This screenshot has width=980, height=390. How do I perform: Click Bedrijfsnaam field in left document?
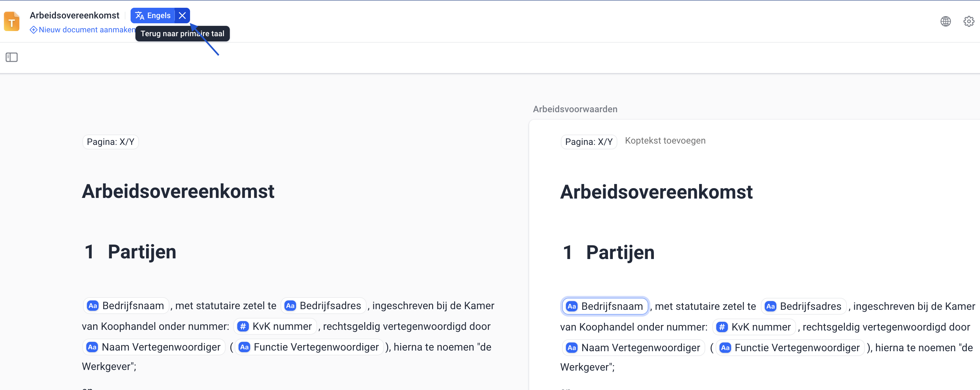[x=126, y=306]
